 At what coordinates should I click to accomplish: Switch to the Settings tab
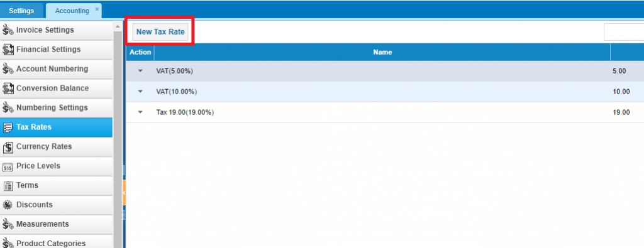[x=21, y=11]
